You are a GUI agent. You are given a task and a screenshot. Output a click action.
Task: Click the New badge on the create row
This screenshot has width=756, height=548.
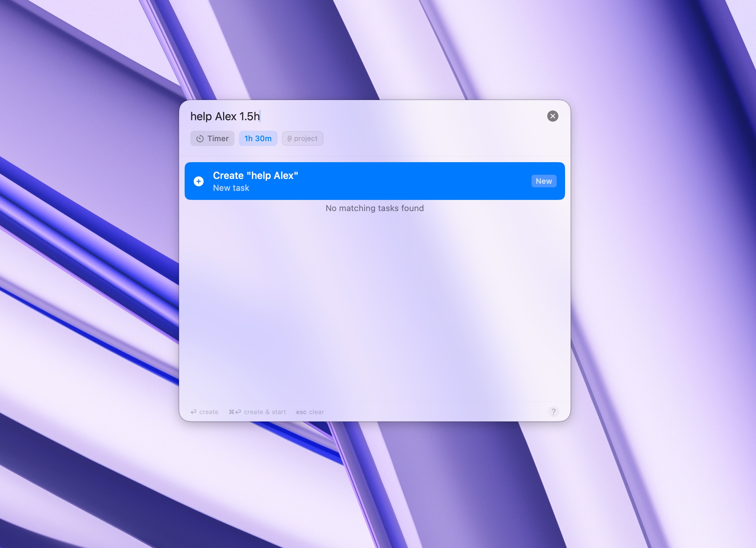[x=543, y=181]
